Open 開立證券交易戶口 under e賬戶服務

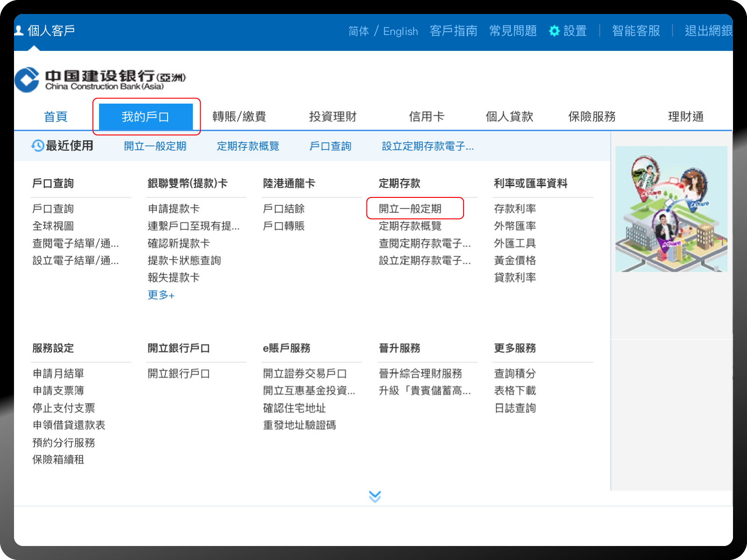305,373
